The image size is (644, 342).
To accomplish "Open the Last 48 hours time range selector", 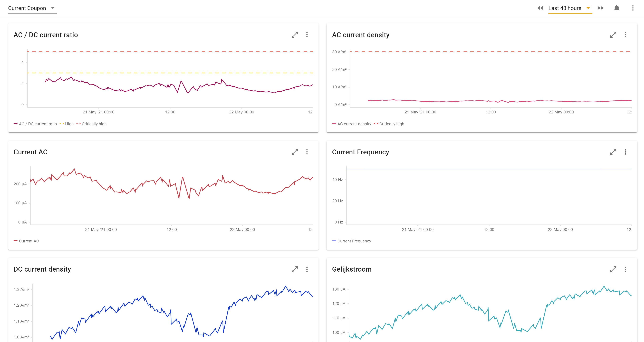I will (x=564, y=8).
